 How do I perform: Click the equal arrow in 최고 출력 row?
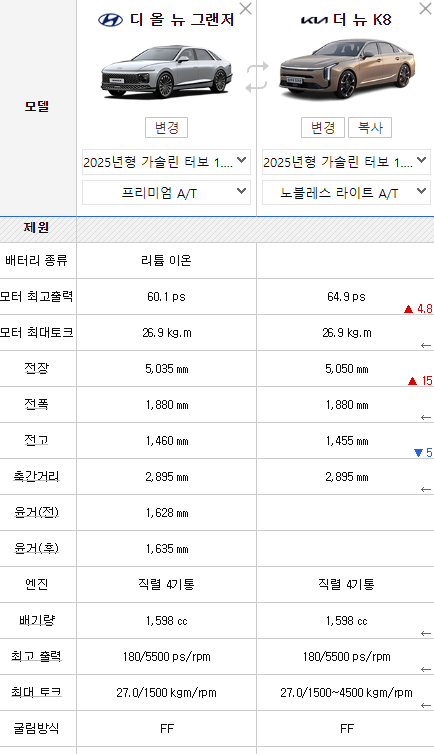426,669
